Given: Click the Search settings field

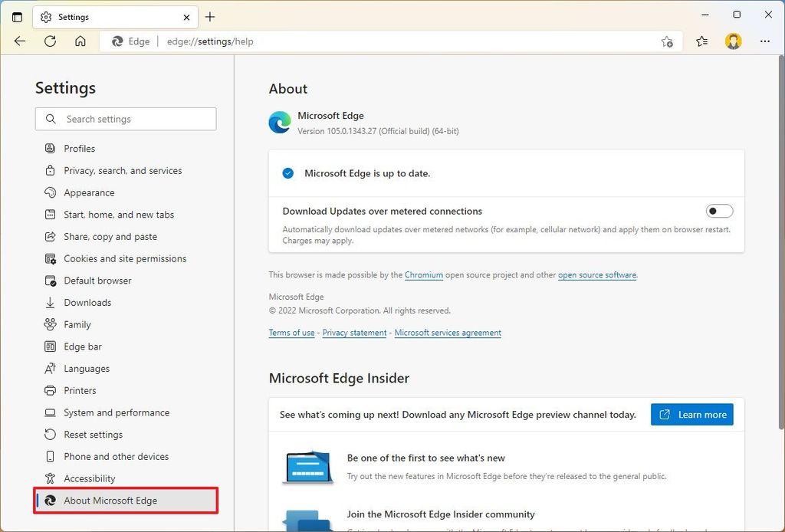Looking at the screenshot, I should click(125, 119).
